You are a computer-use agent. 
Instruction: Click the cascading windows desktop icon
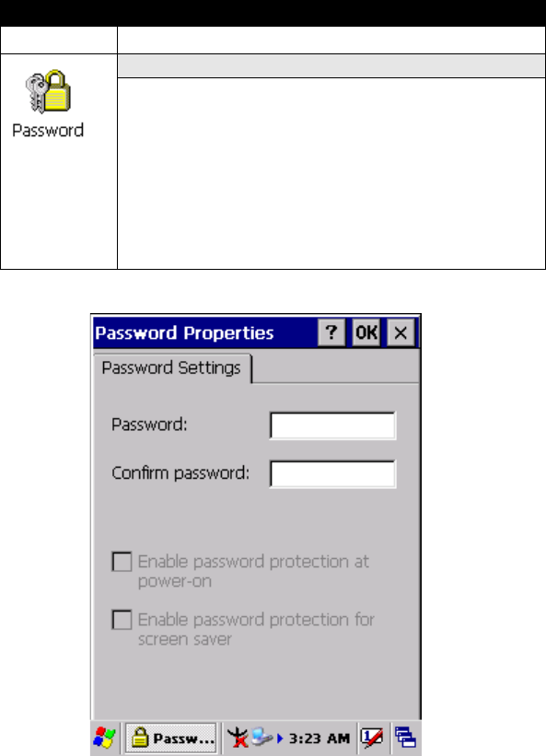pos(405,739)
